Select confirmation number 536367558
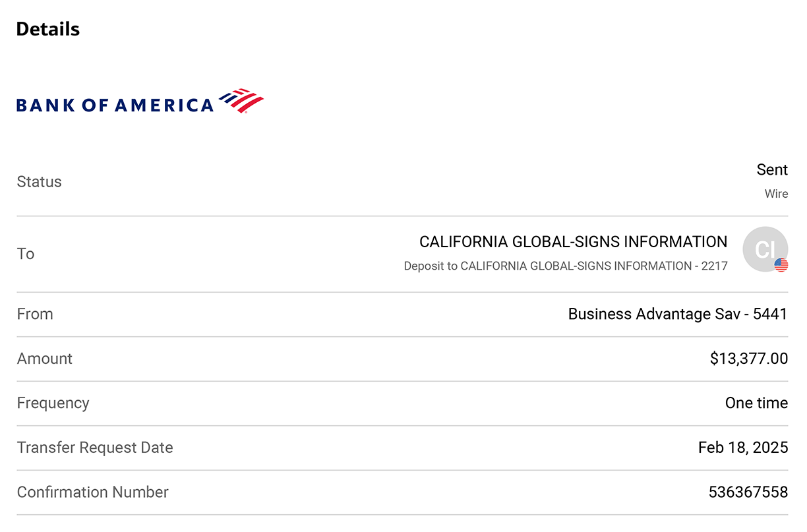 coord(748,492)
